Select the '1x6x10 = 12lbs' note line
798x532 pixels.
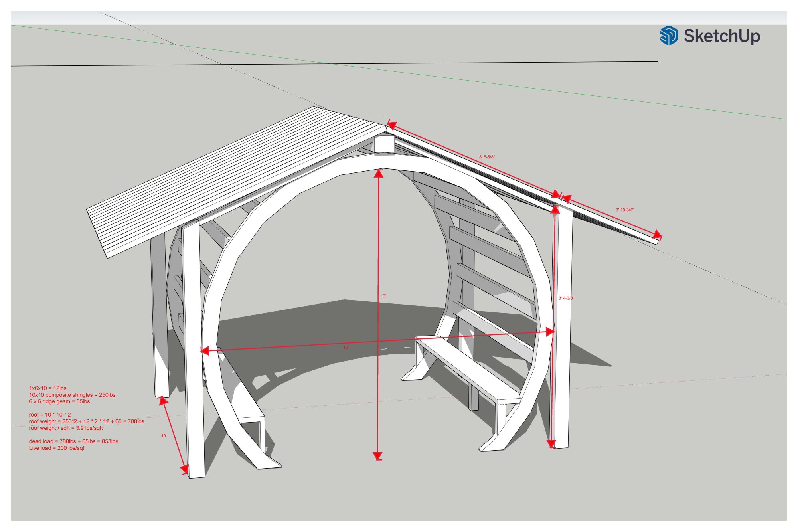pyautogui.click(x=47, y=388)
